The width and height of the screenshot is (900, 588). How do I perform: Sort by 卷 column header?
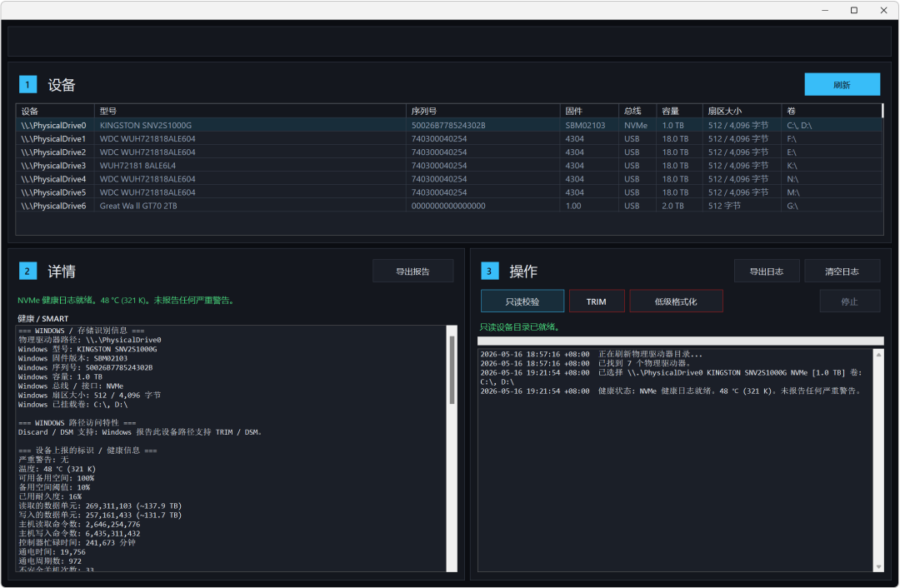[x=831, y=112]
